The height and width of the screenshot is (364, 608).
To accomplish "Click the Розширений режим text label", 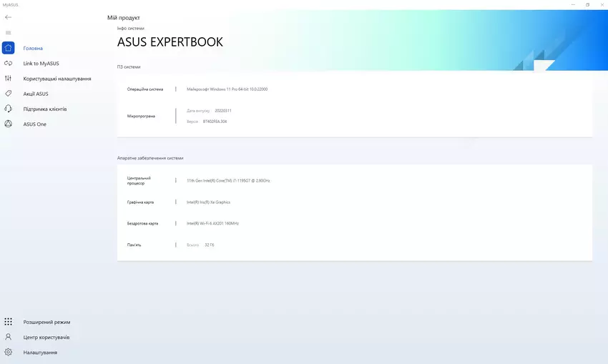I will click(x=46, y=322).
